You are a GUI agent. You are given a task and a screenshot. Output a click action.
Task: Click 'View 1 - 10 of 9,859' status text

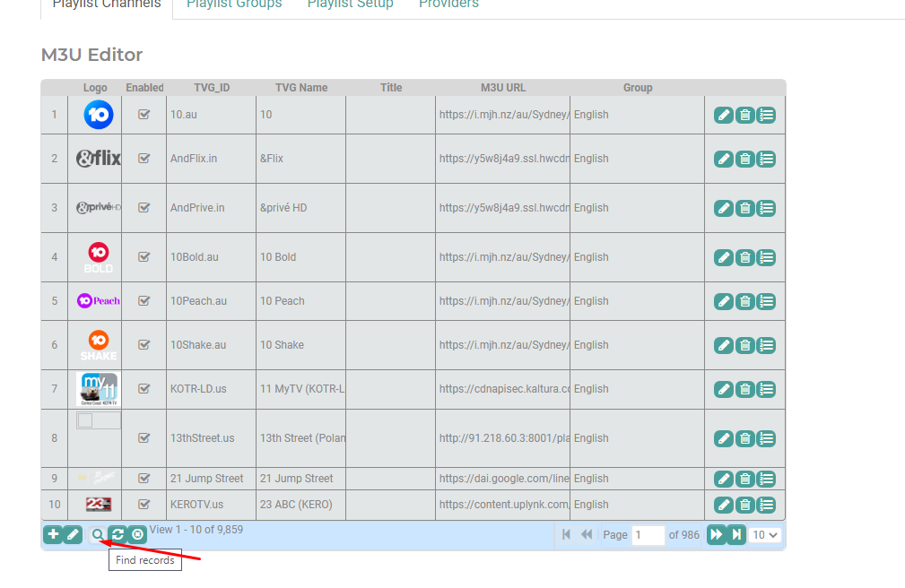point(196,530)
